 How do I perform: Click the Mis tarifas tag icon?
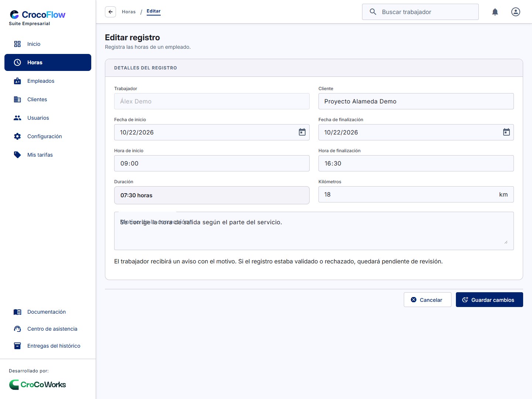pos(17,155)
